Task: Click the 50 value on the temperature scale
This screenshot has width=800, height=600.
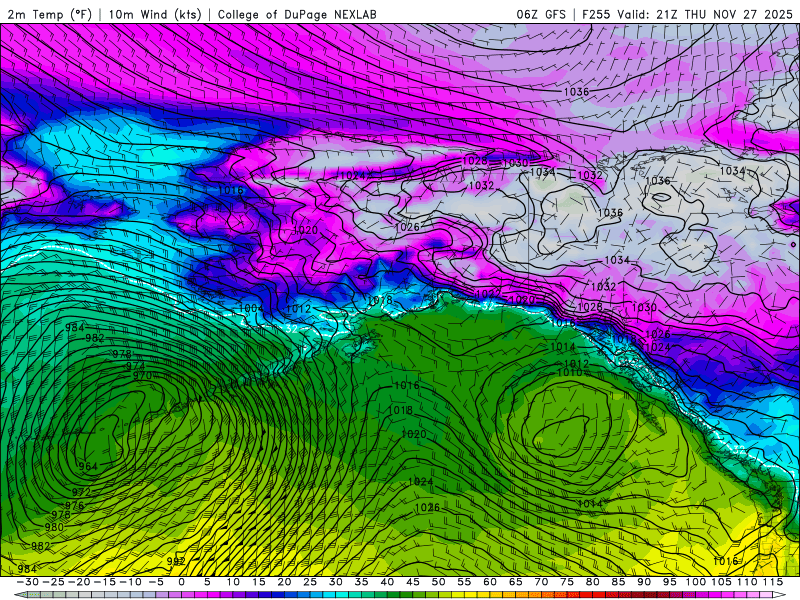Action: [438, 582]
